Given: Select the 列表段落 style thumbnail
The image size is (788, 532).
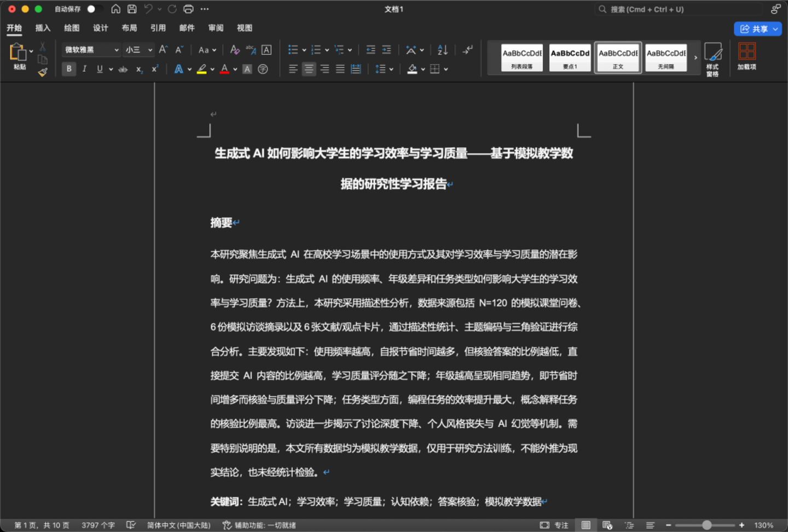Looking at the screenshot, I should [x=522, y=57].
